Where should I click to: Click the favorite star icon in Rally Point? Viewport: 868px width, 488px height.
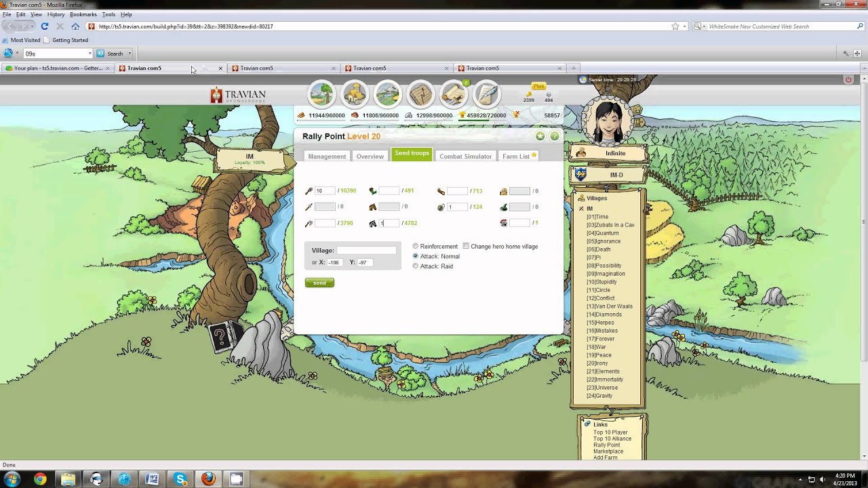tap(540, 136)
